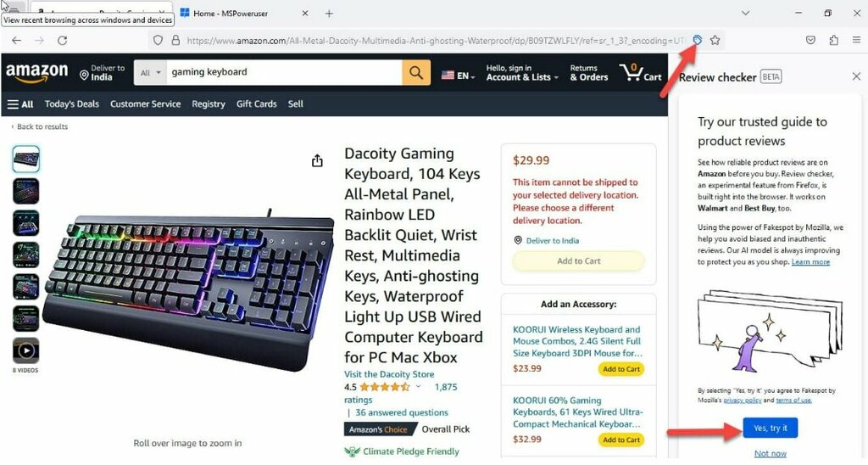
Task: Reload the current page
Action: (x=63, y=41)
